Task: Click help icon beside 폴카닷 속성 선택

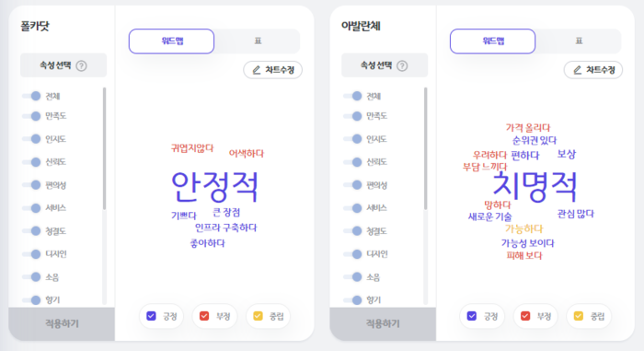Action: pos(81,65)
